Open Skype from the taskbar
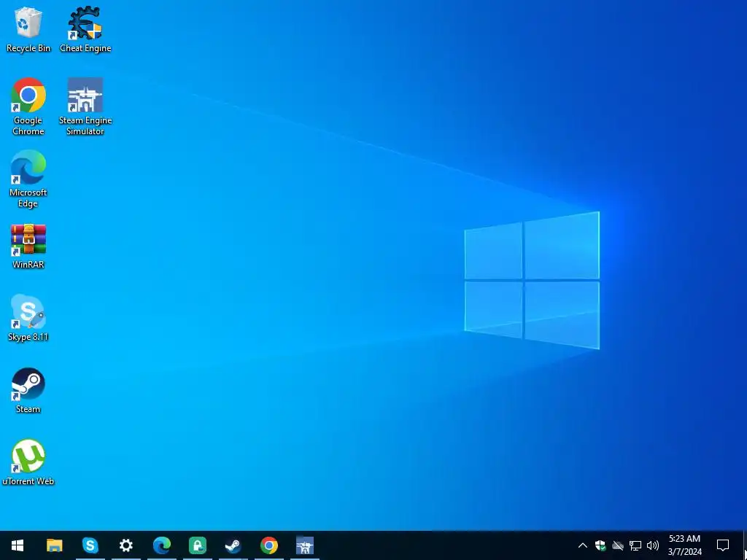Image resolution: width=747 pixels, height=560 pixels. 90,545
